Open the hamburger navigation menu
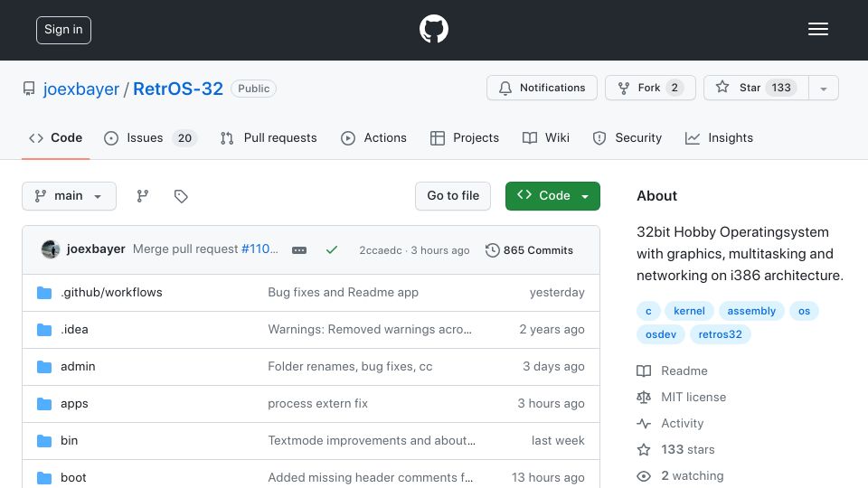The width and height of the screenshot is (868, 488). point(817,29)
